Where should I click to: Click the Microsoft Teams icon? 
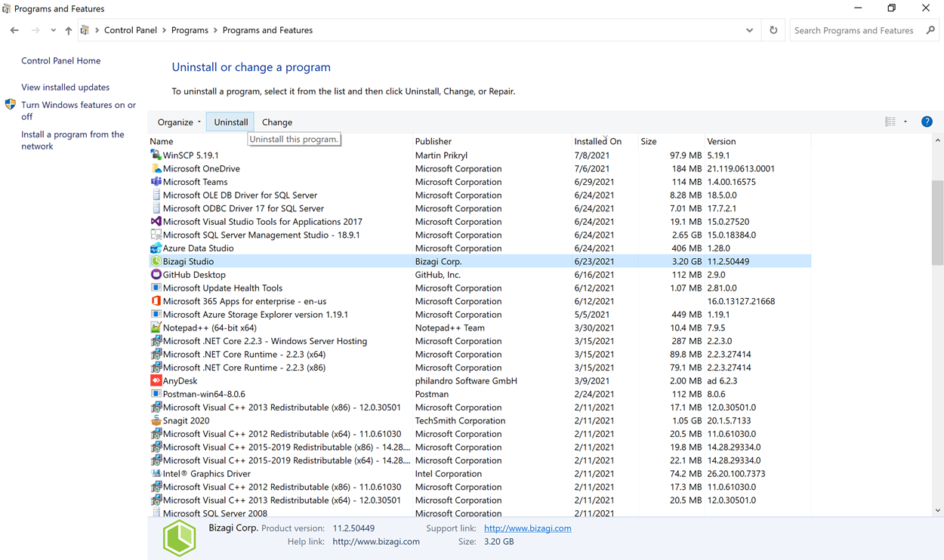tap(156, 182)
